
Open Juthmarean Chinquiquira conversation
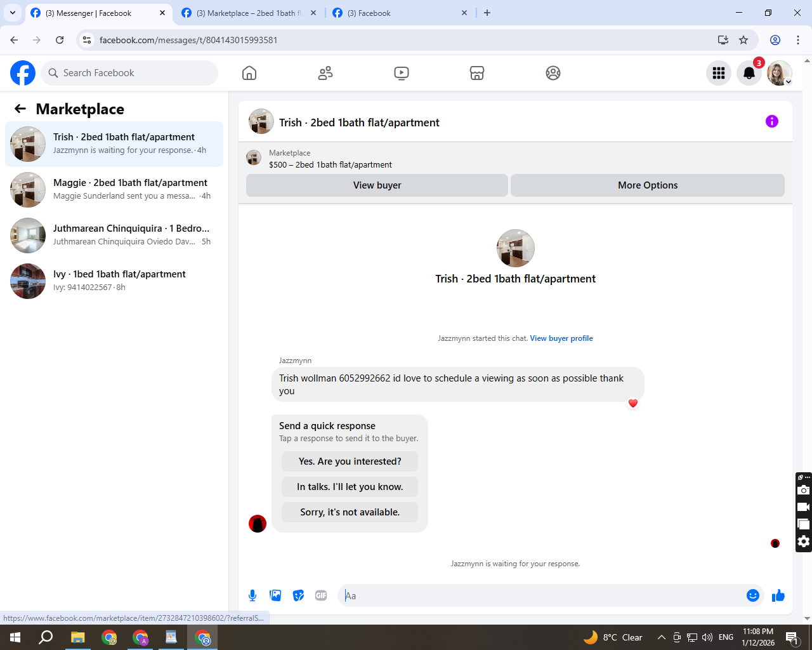point(114,235)
